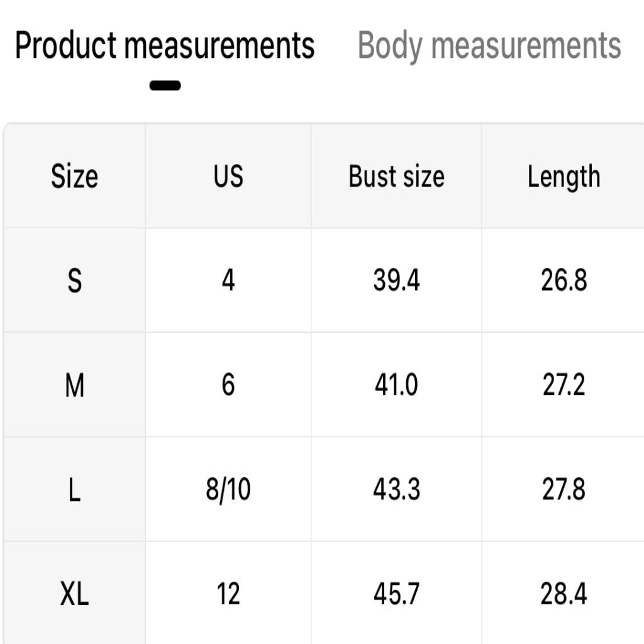Select the L size row label

click(x=74, y=489)
